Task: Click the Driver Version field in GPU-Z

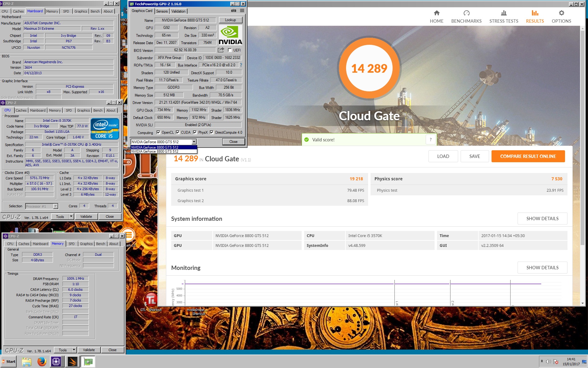Action: tap(198, 102)
